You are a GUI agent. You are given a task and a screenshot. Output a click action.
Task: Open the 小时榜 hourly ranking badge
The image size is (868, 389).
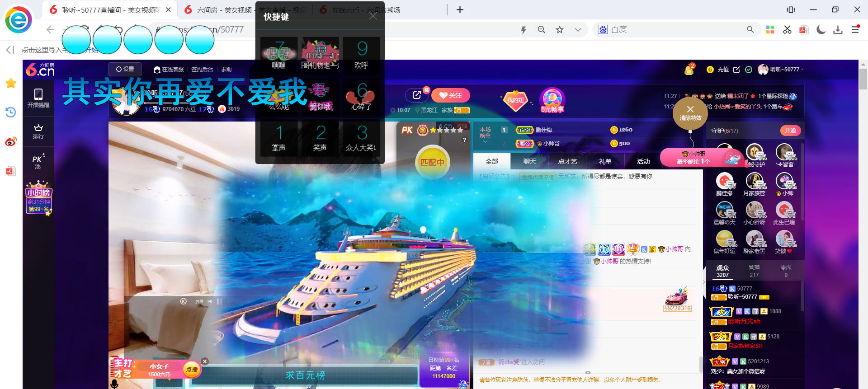click(x=39, y=198)
